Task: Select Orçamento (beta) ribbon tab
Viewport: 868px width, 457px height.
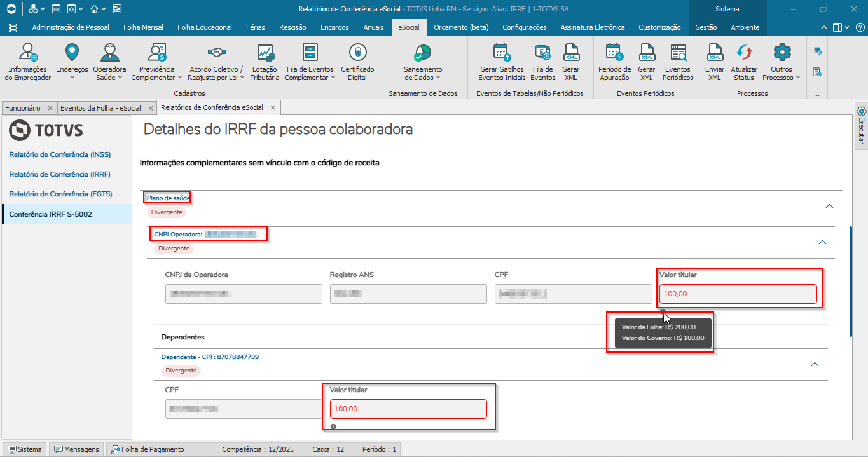Action: pos(461,27)
